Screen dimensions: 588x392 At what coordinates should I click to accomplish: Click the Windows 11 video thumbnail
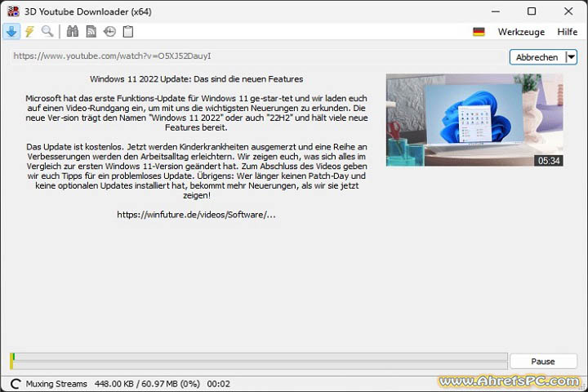click(474, 120)
